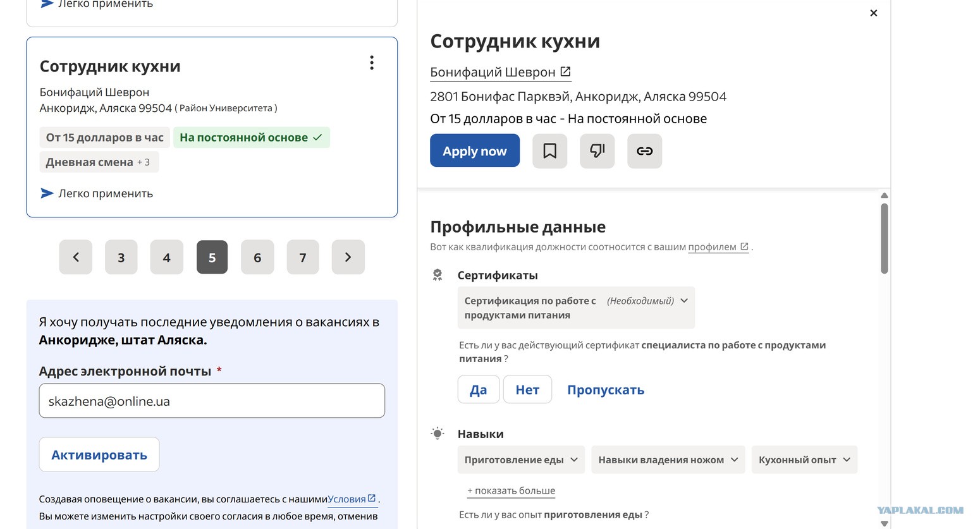Click the Apply now button

pos(475,151)
